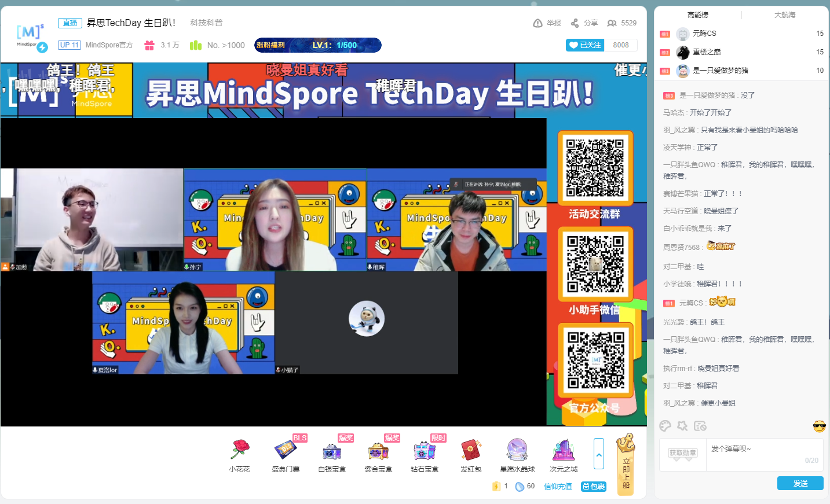Click the chat list options icon
The height and width of the screenshot is (504, 830).
pyautogui.click(x=700, y=426)
